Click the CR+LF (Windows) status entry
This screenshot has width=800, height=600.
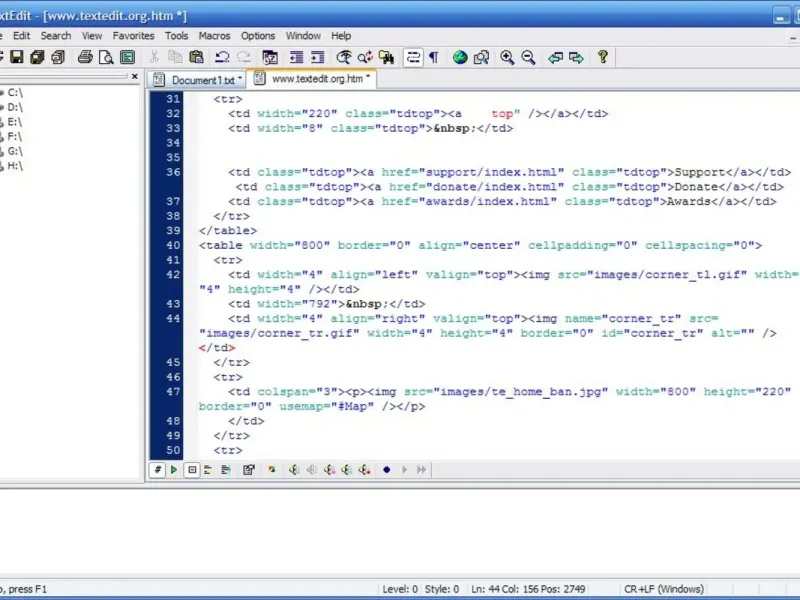click(664, 589)
